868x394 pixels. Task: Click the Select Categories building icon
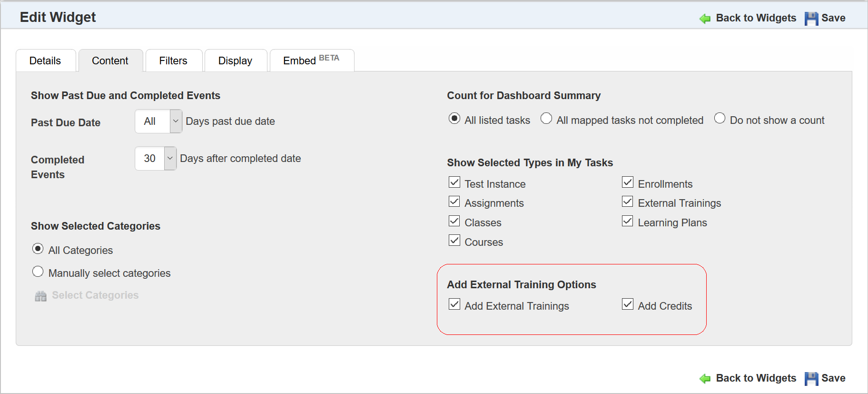point(41,296)
